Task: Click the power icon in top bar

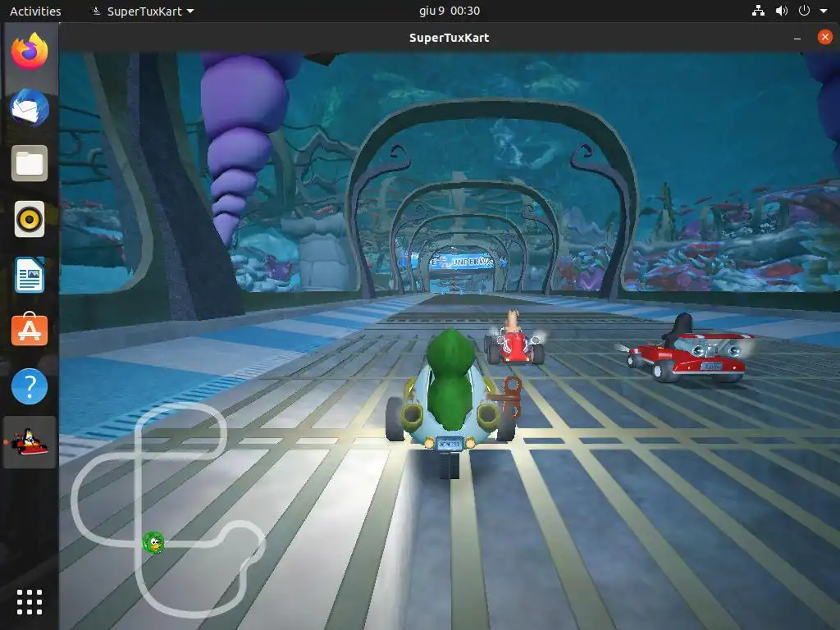Action: click(804, 11)
